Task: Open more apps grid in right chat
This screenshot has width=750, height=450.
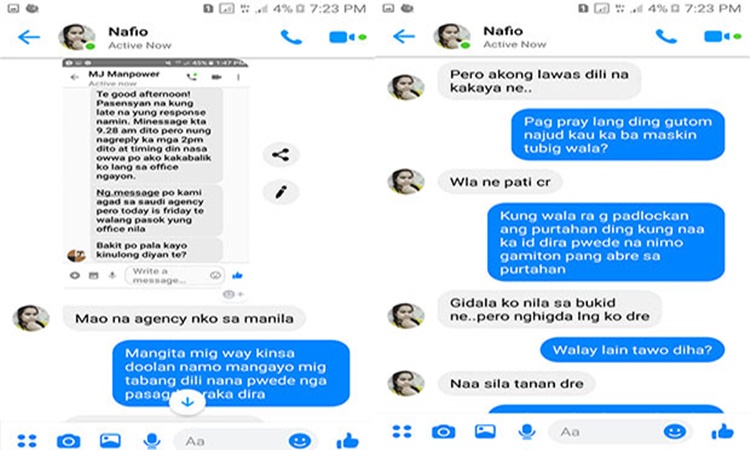Action: 402,432
